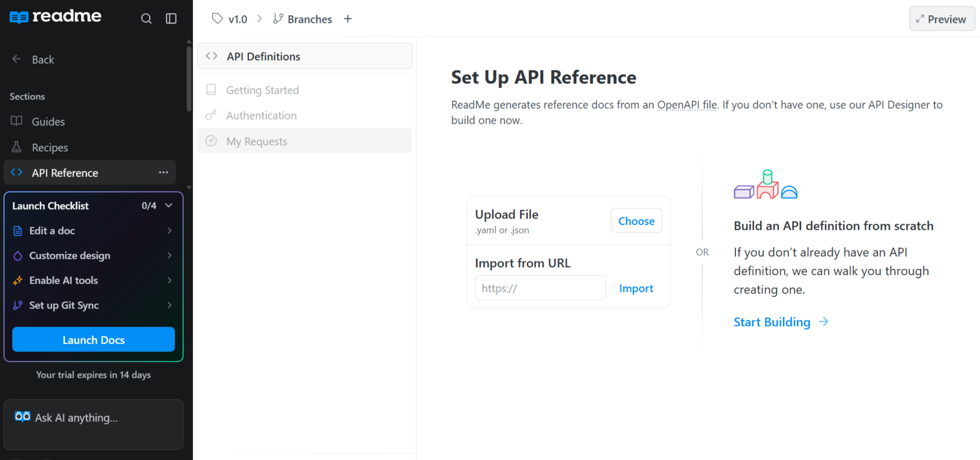
Task: Click the sidebar scrollbar down arrow
Action: [189, 188]
